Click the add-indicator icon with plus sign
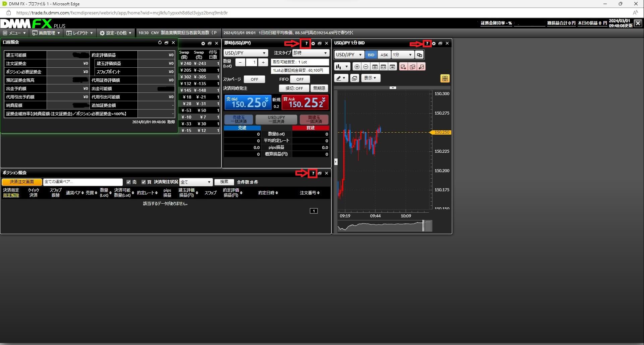Screen dimensions: 644x345 403,67
